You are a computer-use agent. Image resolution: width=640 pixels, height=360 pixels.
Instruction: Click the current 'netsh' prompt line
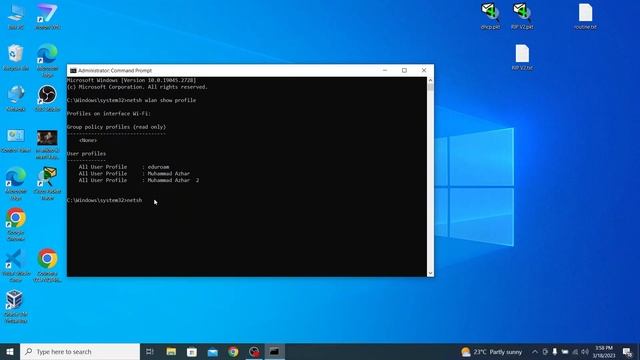104,200
